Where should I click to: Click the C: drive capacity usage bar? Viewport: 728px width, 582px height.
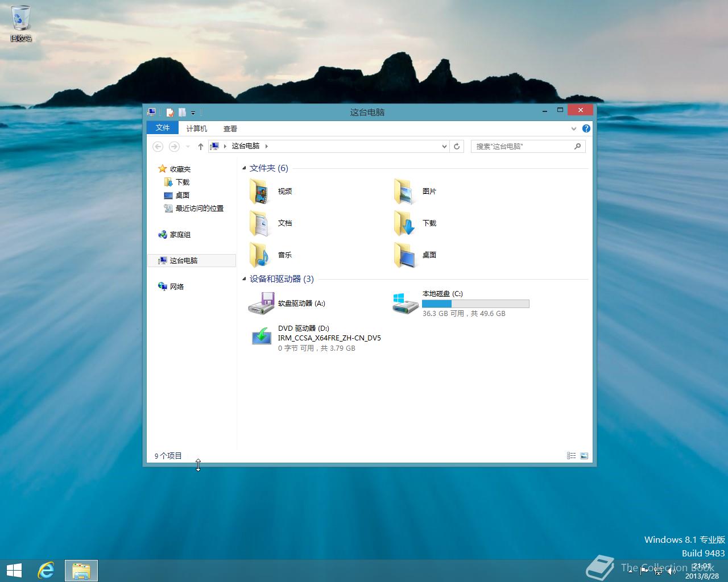[x=475, y=304]
